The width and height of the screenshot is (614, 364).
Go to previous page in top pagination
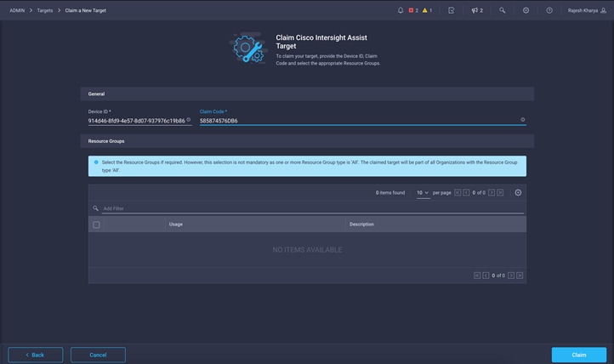pos(466,192)
